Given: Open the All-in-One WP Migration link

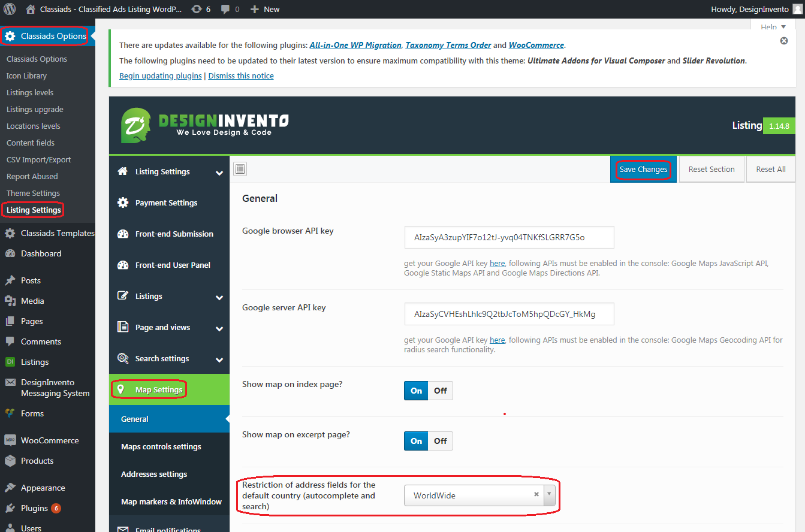Looking at the screenshot, I should tap(355, 45).
